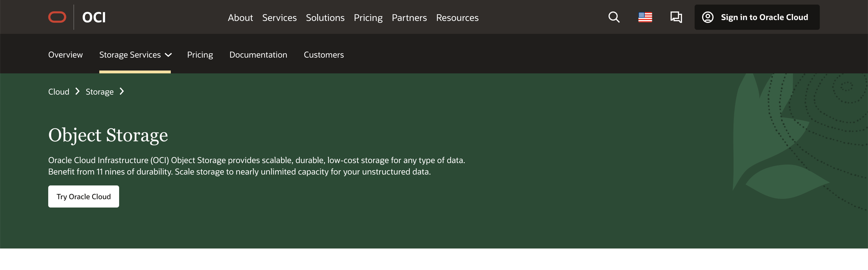Open the Resources menu
Image resolution: width=868 pixels, height=270 pixels.
click(x=457, y=17)
